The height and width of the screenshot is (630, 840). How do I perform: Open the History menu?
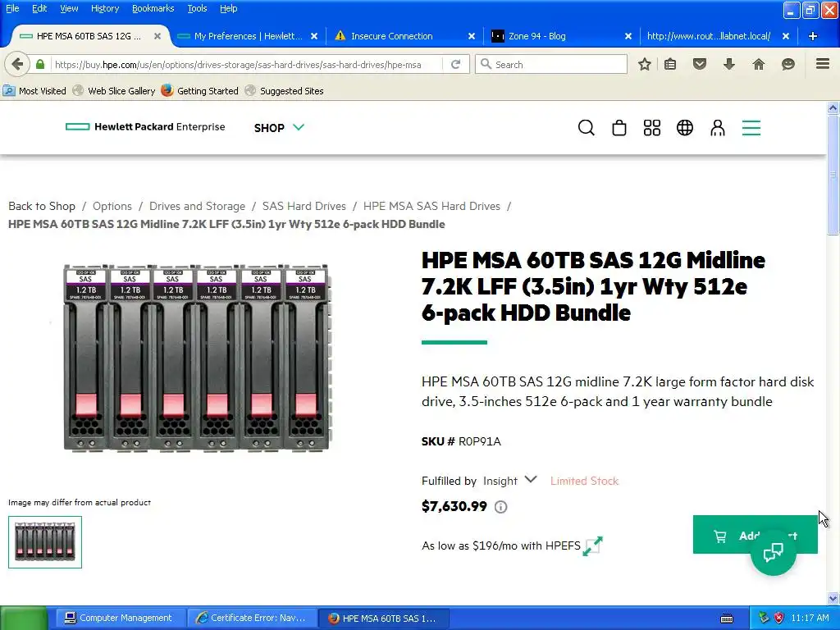click(x=104, y=8)
